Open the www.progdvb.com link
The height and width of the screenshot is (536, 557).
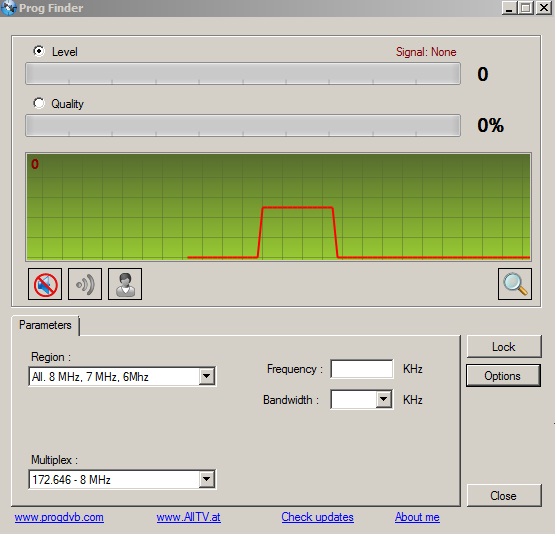[59, 518]
